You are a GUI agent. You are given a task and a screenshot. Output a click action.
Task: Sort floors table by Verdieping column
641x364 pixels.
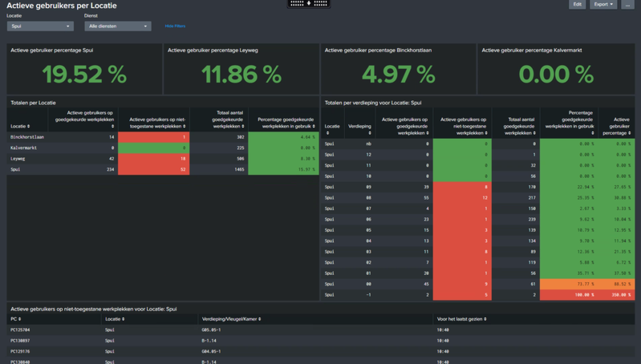click(x=360, y=129)
